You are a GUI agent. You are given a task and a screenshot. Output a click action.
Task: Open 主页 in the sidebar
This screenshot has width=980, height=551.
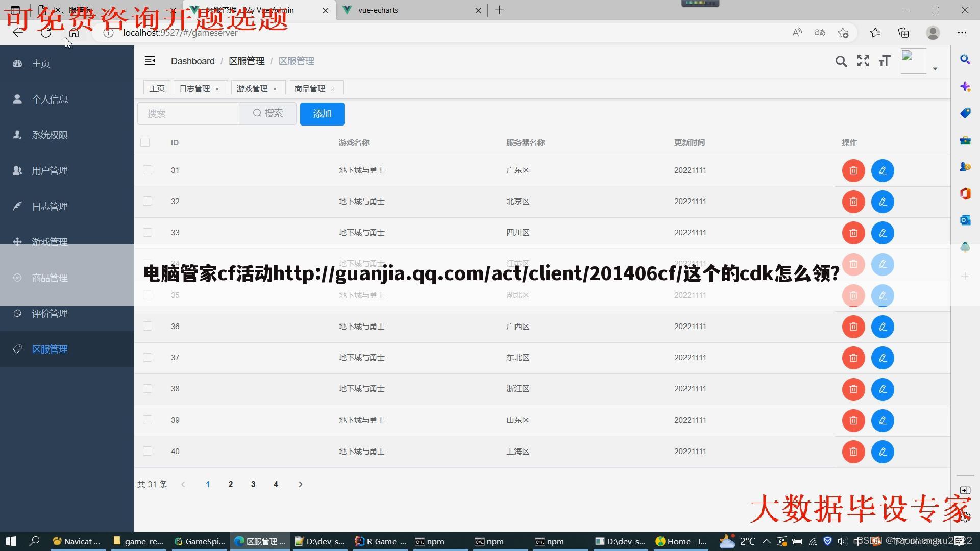coord(67,63)
